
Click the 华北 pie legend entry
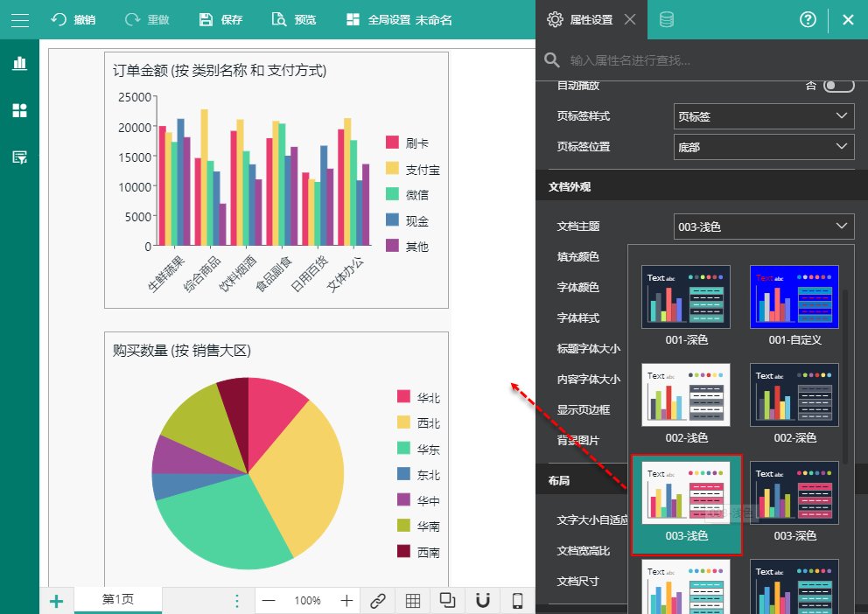pos(418,396)
